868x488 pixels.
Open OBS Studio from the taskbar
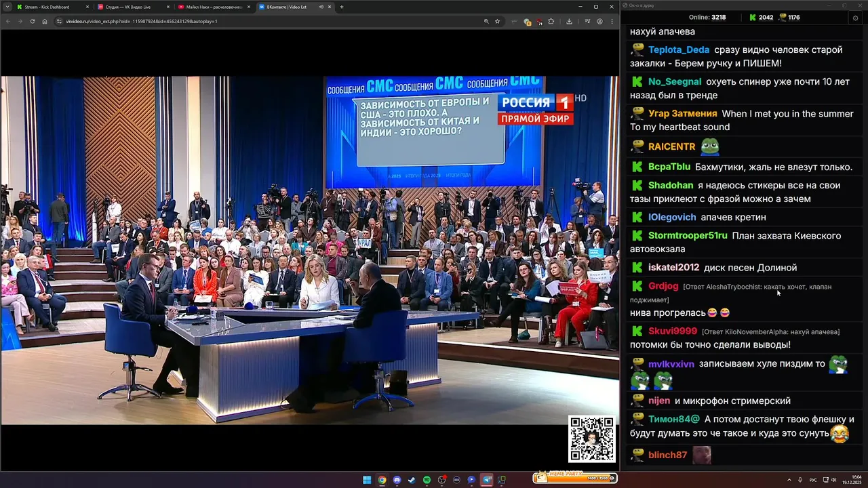[441, 480]
